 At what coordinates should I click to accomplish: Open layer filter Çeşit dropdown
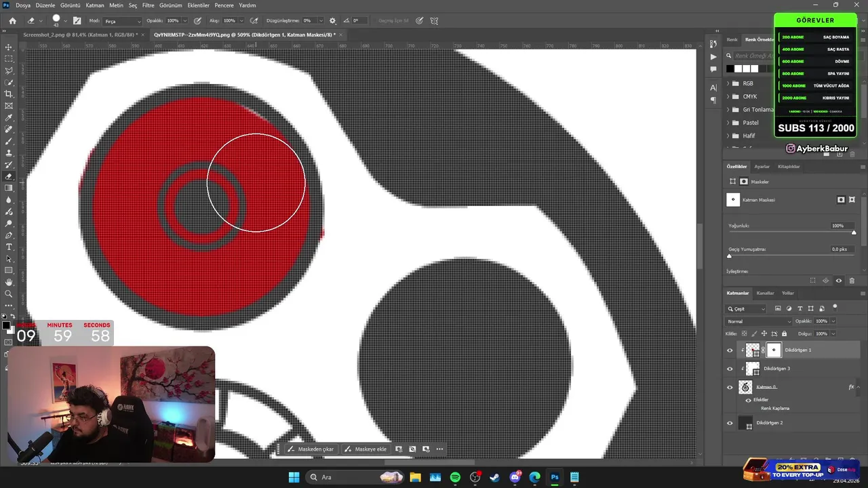point(747,309)
